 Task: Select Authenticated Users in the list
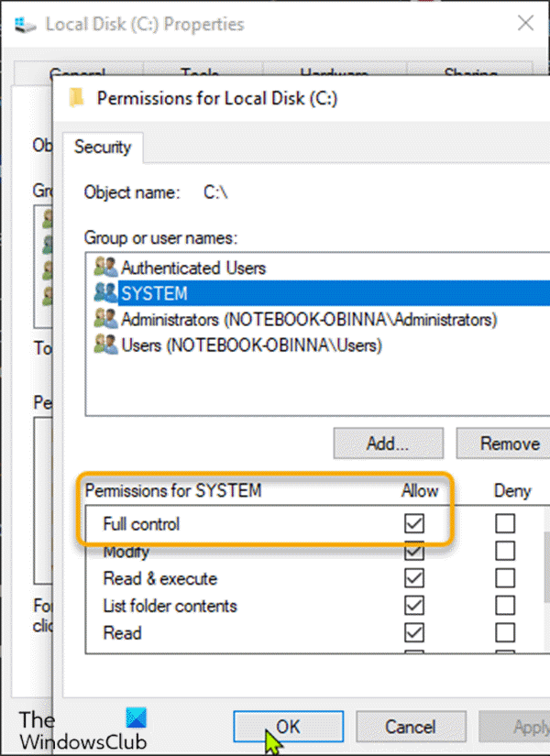pos(193,268)
